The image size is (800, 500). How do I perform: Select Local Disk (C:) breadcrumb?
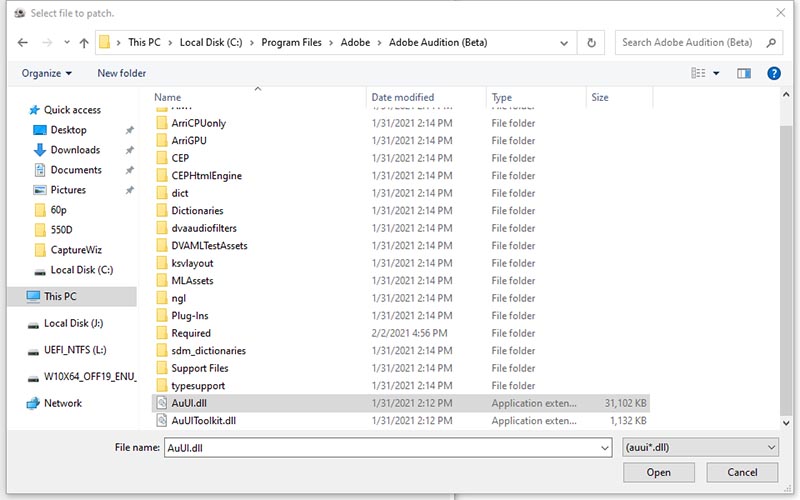click(x=211, y=43)
